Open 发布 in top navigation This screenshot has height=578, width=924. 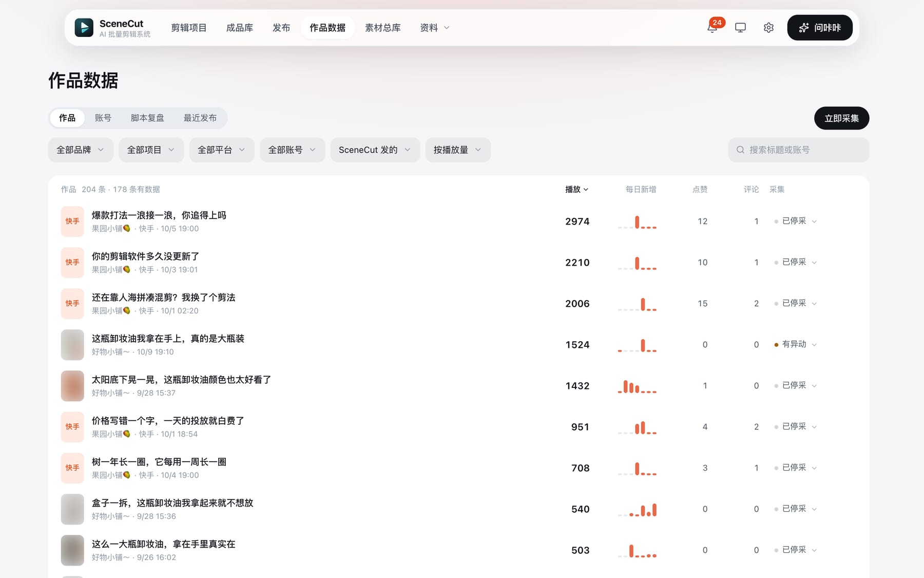pos(281,28)
